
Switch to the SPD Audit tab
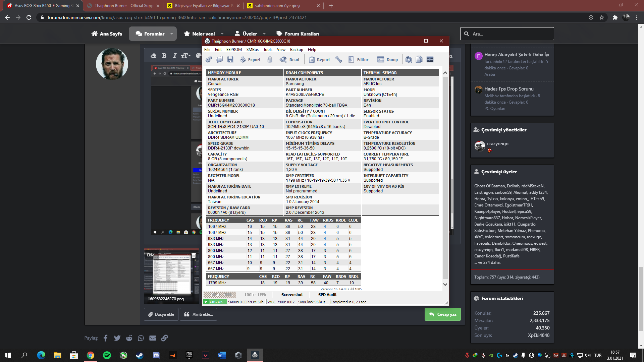[x=327, y=295]
